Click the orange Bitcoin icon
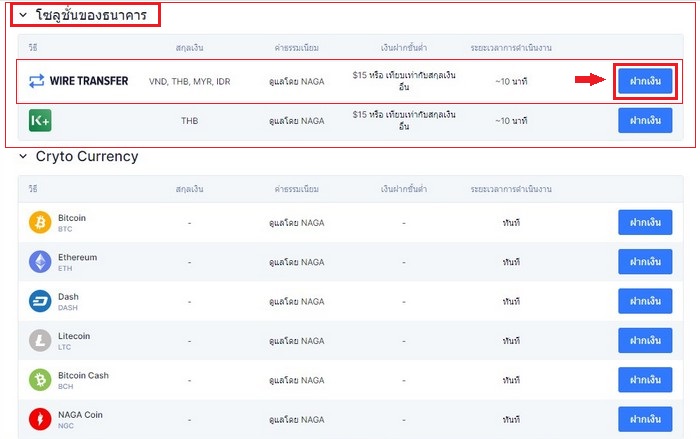Screen dimensions: 700x439 point(40,222)
